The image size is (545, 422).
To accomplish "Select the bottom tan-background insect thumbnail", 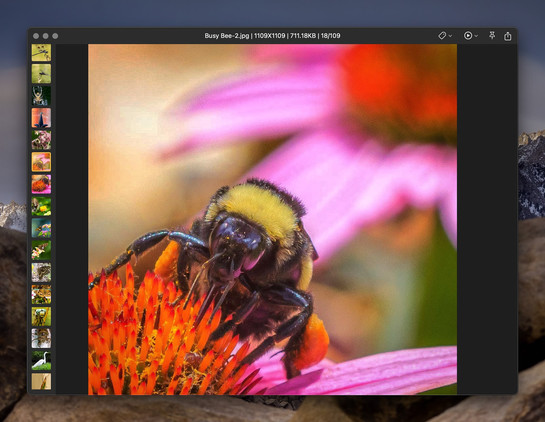I will [41, 382].
